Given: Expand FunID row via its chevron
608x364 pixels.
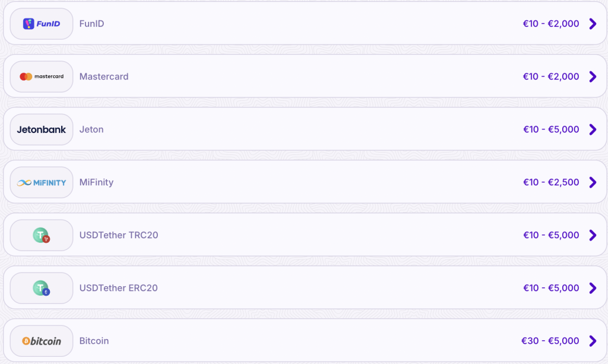Looking at the screenshot, I should 593,24.
